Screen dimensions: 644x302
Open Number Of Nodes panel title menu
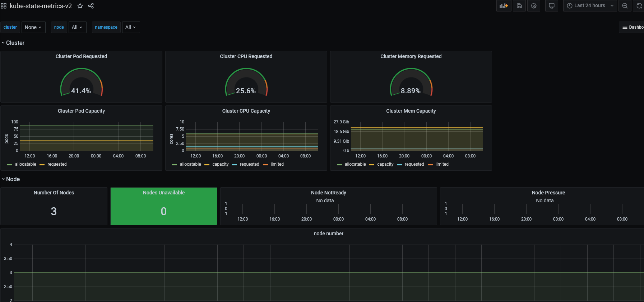[54, 193]
